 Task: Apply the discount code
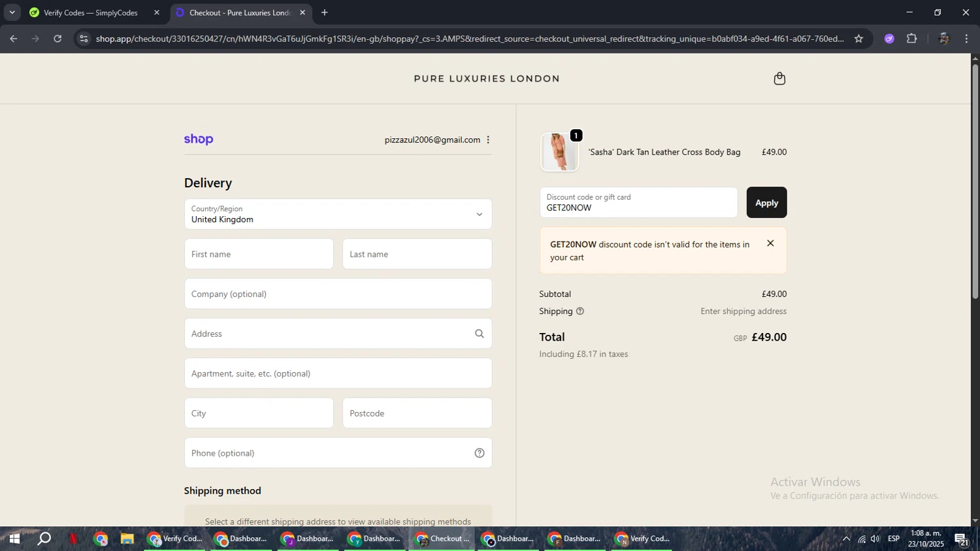(766, 202)
